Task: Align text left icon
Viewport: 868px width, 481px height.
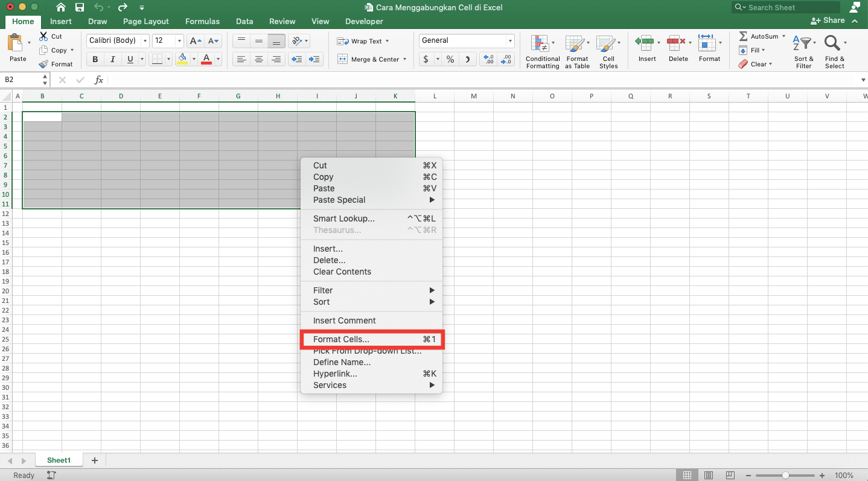Action: [241, 59]
